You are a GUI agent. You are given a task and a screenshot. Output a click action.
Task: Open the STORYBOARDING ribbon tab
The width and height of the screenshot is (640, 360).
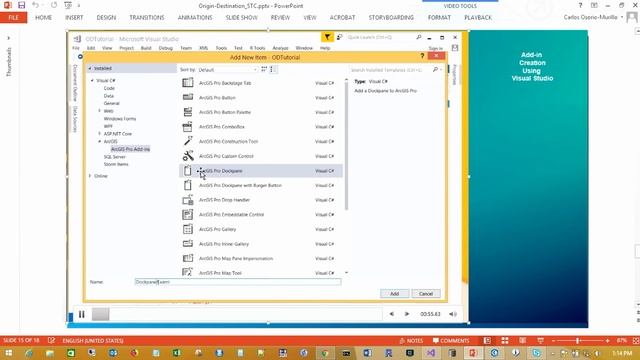(x=391, y=18)
